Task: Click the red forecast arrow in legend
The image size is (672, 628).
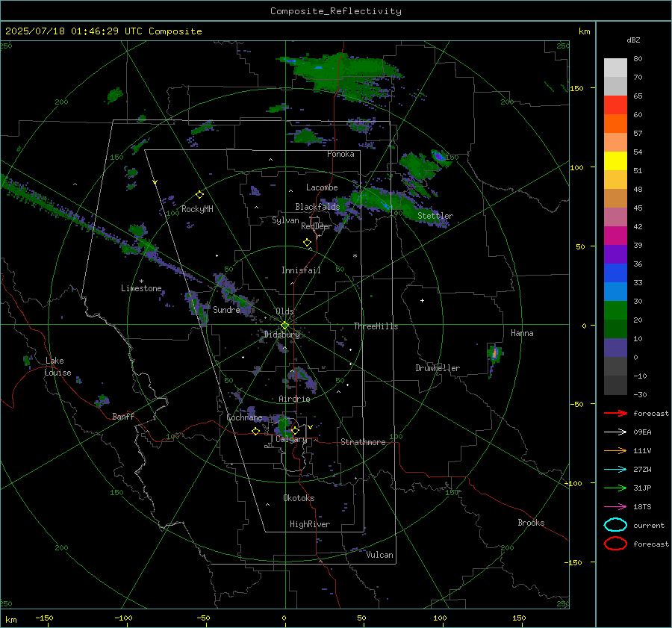Action: tap(615, 413)
